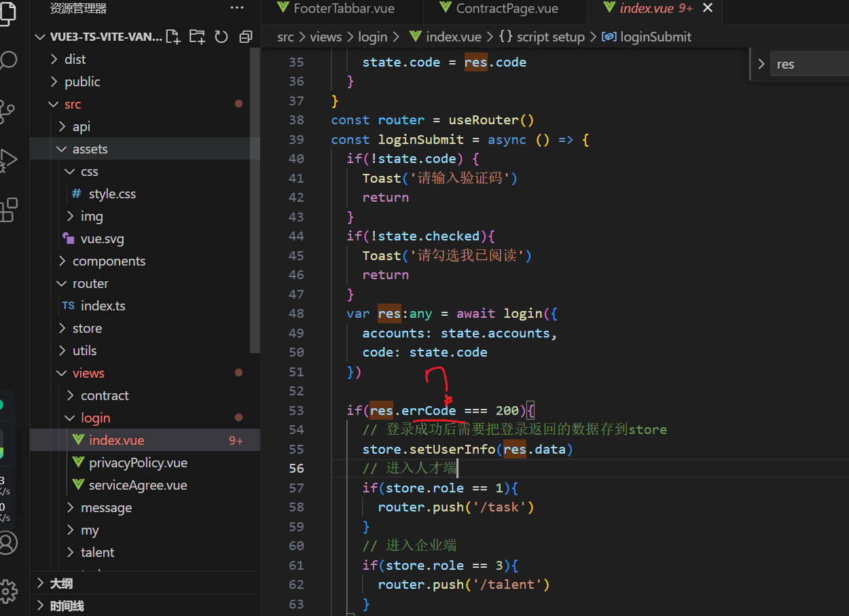Switch to the FooterTabbar.vue tab

(344, 9)
